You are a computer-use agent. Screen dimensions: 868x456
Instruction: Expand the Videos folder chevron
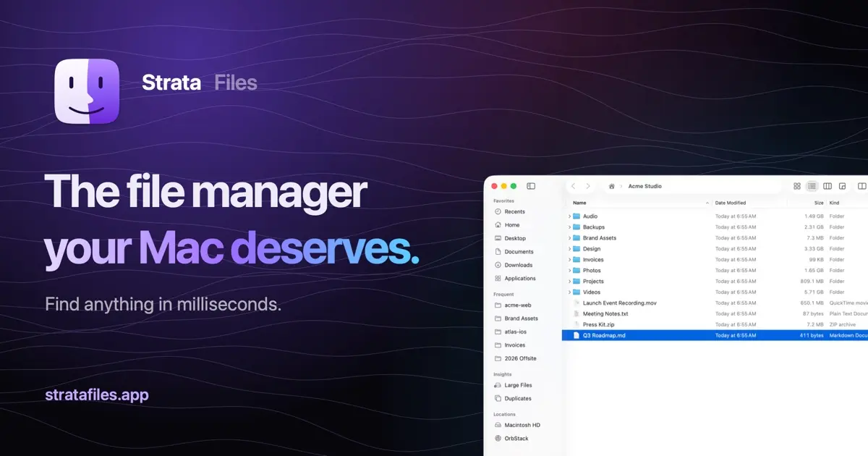point(569,292)
